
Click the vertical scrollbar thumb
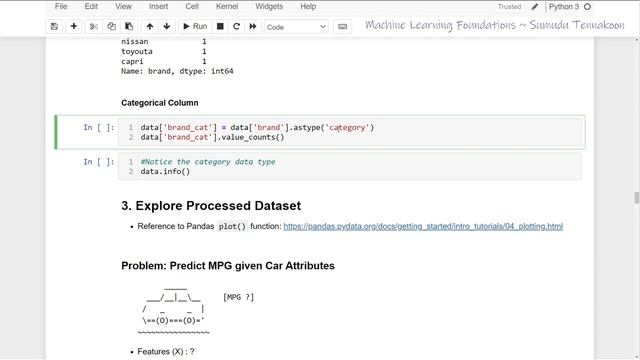[636, 198]
